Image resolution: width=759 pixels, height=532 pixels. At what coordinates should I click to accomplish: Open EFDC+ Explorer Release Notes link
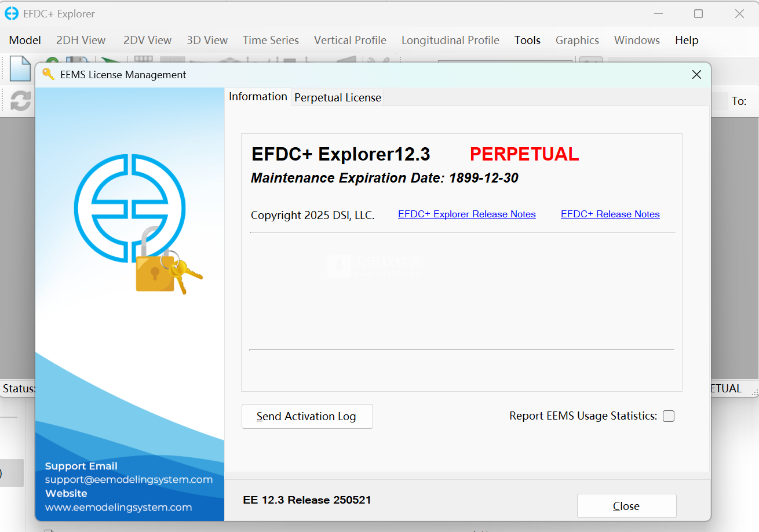coord(467,214)
